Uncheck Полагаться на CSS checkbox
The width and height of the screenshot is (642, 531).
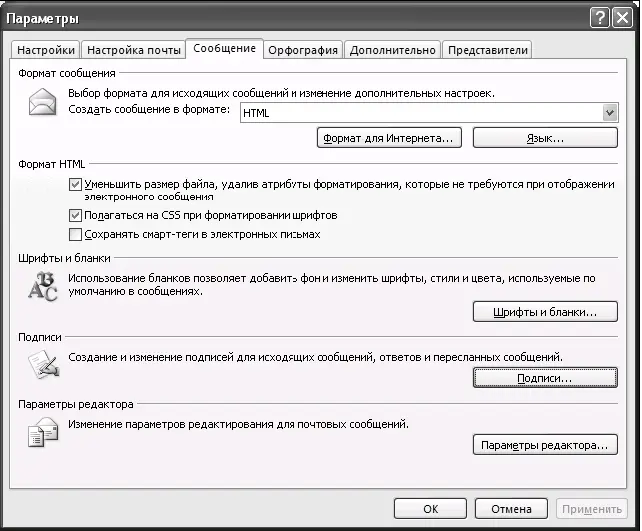coord(75,215)
